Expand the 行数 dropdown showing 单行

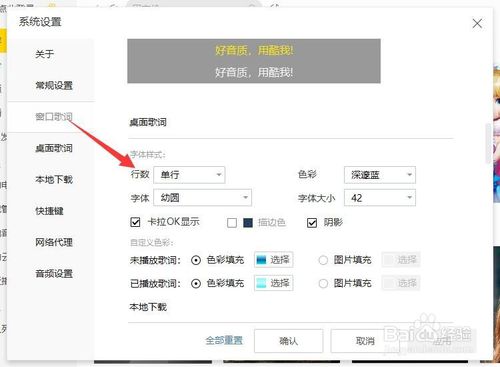[x=189, y=175]
